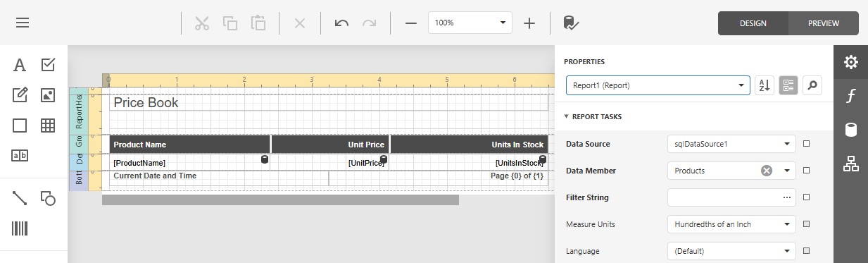The image size is (868, 263).
Task: Select the Label control tool
Action: pos(20,65)
